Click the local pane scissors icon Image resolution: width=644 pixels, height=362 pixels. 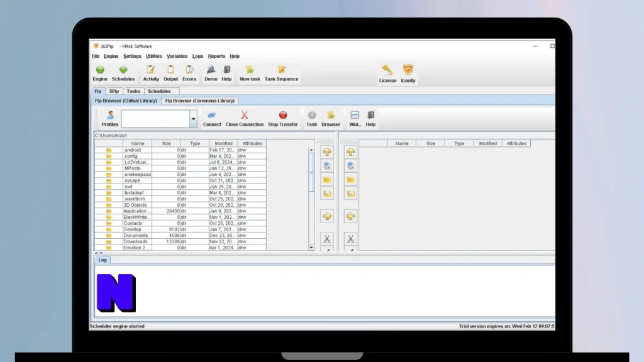pyautogui.click(x=327, y=239)
